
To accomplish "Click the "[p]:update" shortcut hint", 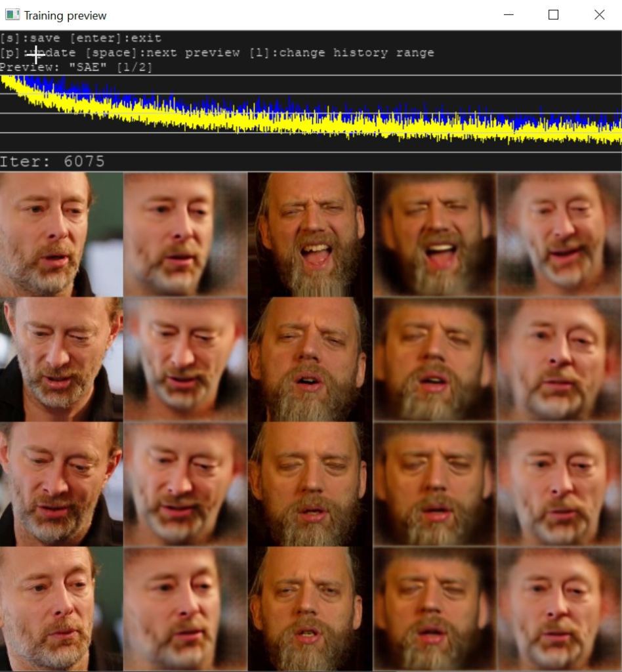I will (x=38, y=52).
